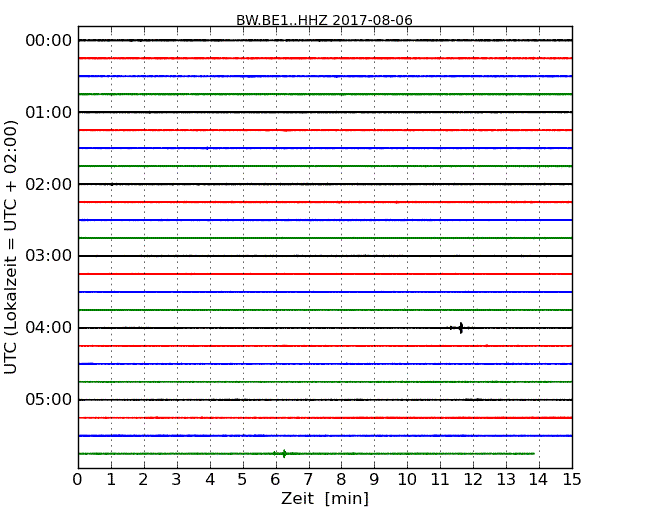Click x-axis tick label 4
The width and height of the screenshot is (650, 520).
click(210, 480)
